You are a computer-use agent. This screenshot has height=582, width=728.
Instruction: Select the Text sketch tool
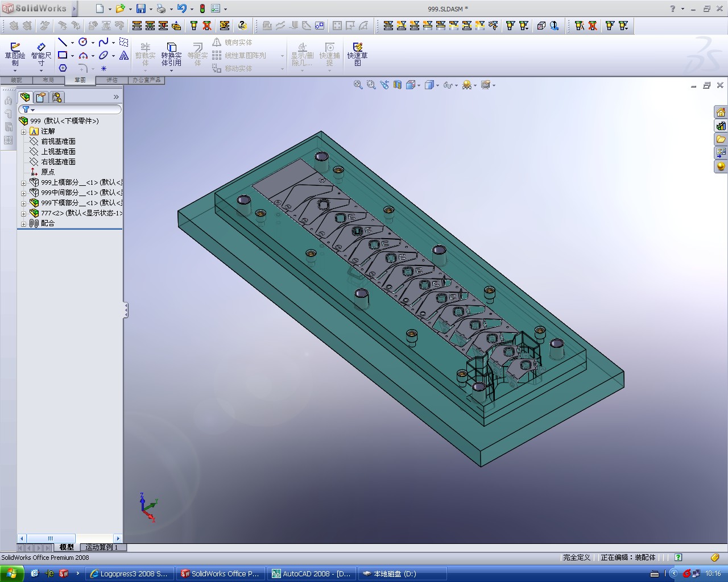click(x=124, y=56)
